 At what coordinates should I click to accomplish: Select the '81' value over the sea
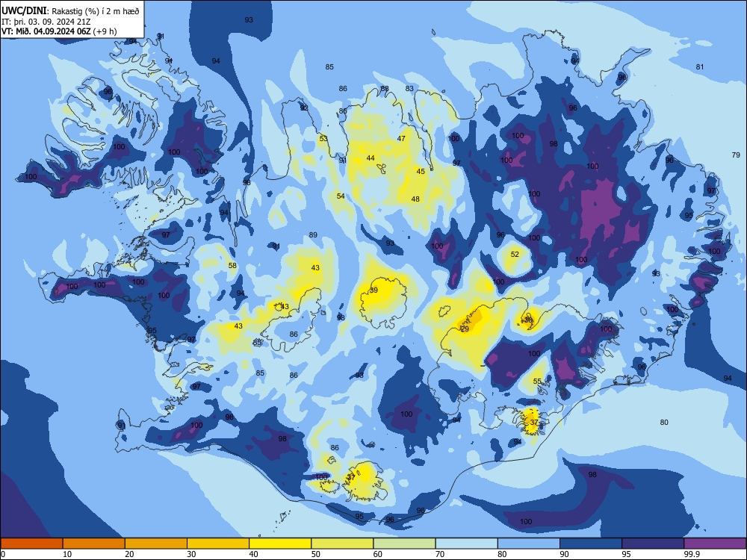(x=699, y=67)
